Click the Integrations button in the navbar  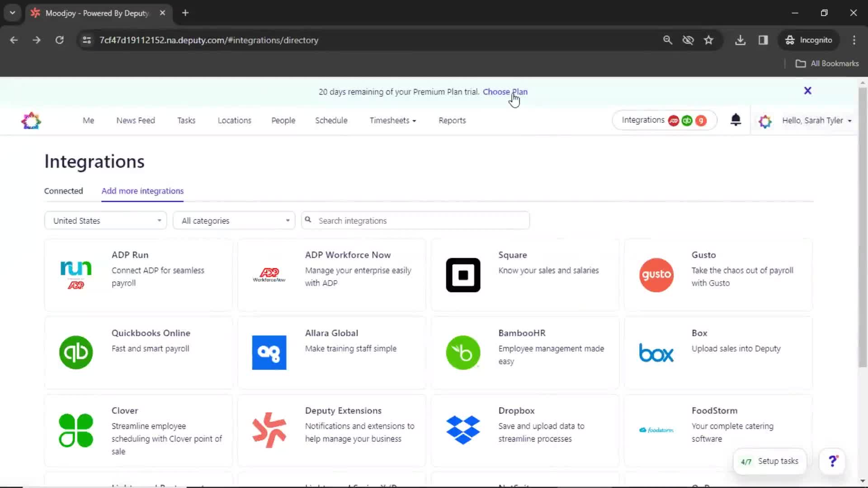point(664,120)
